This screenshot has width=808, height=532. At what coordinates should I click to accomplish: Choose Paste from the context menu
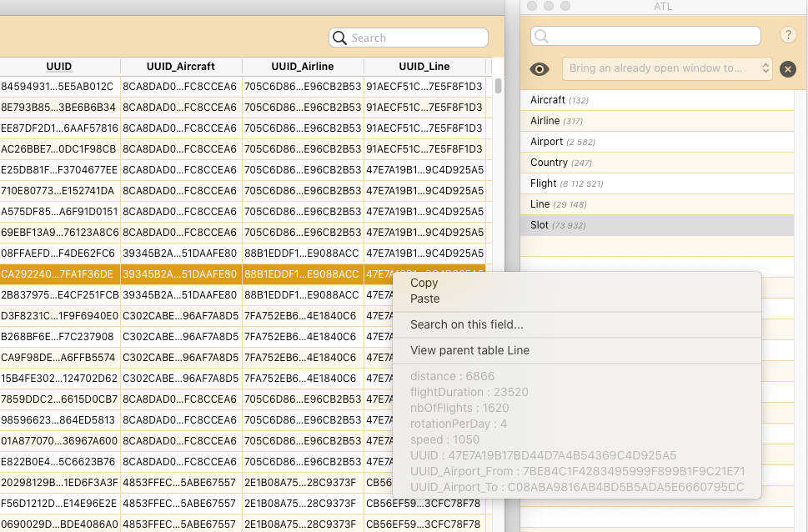click(x=425, y=299)
